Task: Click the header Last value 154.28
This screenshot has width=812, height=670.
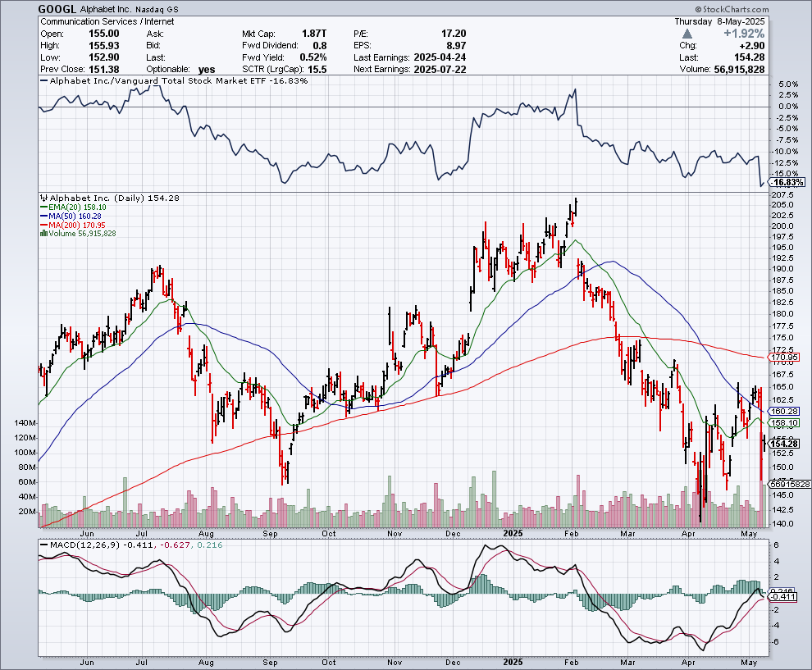Action: (x=750, y=57)
